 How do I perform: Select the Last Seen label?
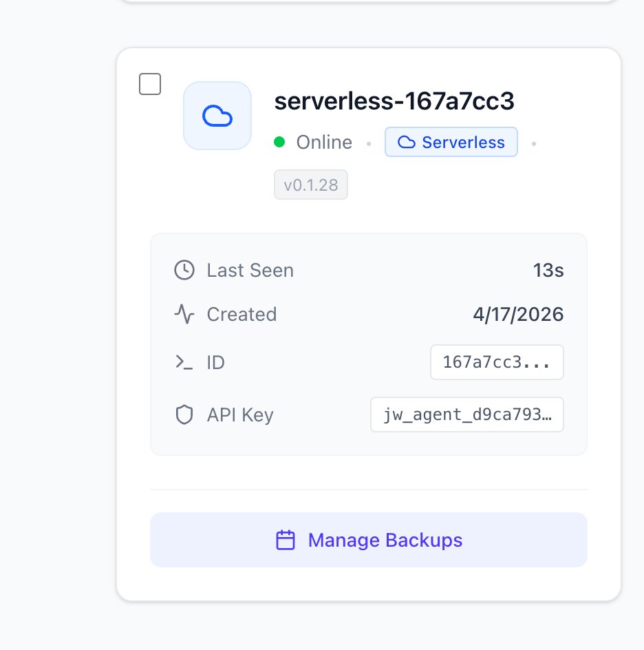[250, 271]
